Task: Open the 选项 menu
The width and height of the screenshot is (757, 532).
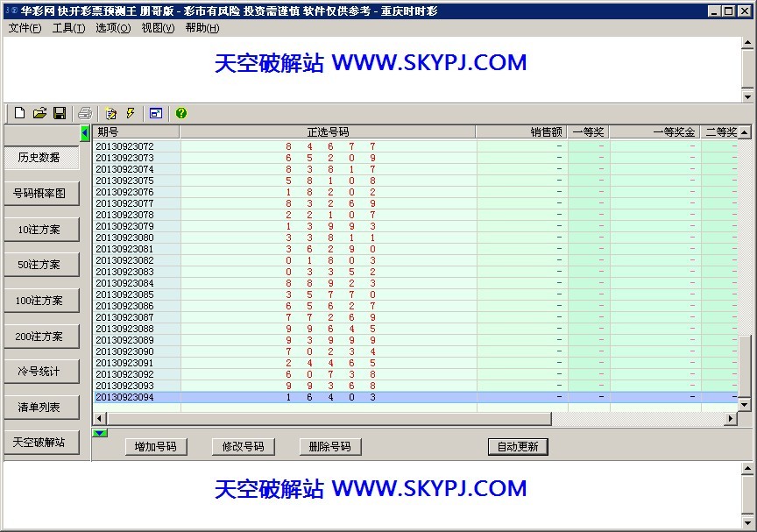Action: [112, 28]
